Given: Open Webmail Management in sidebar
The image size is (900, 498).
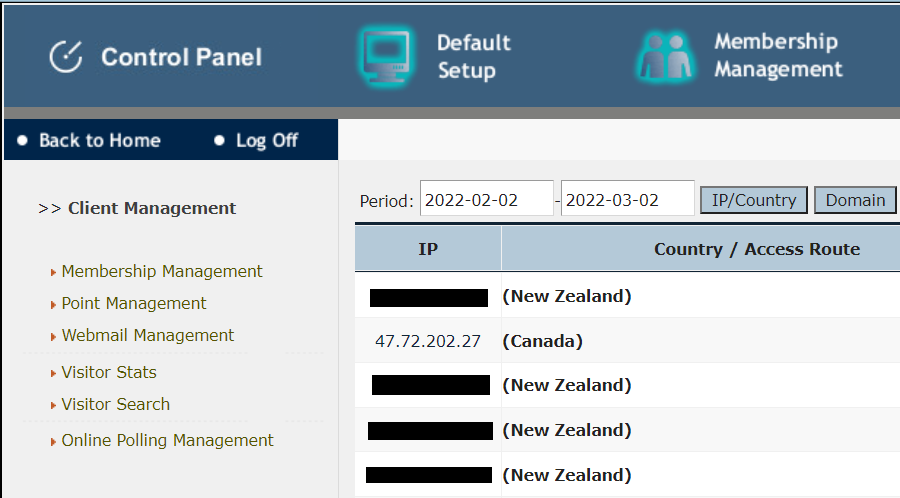Looking at the screenshot, I should click(x=148, y=335).
